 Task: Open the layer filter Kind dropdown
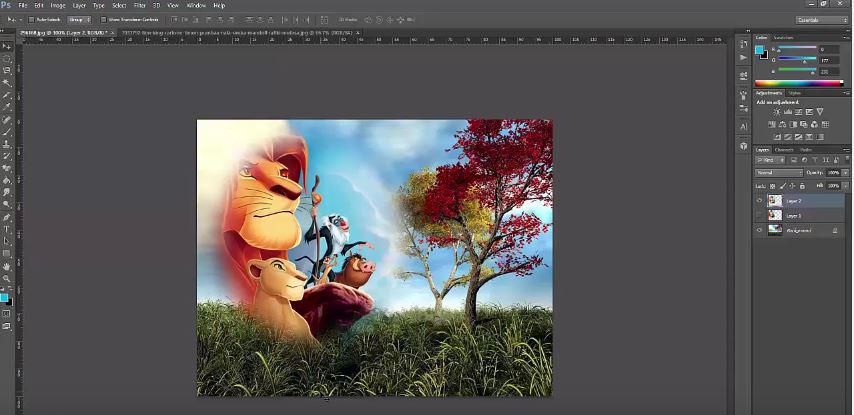(x=770, y=160)
